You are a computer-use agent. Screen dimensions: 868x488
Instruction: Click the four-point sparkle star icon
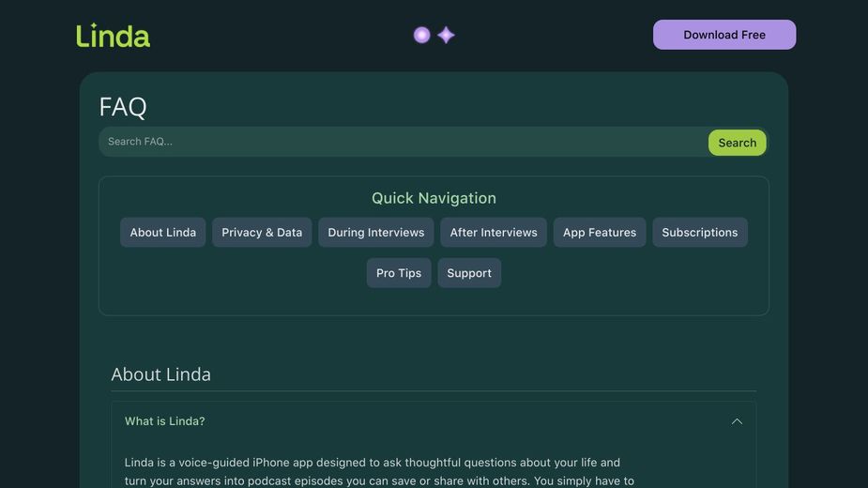[447, 35]
